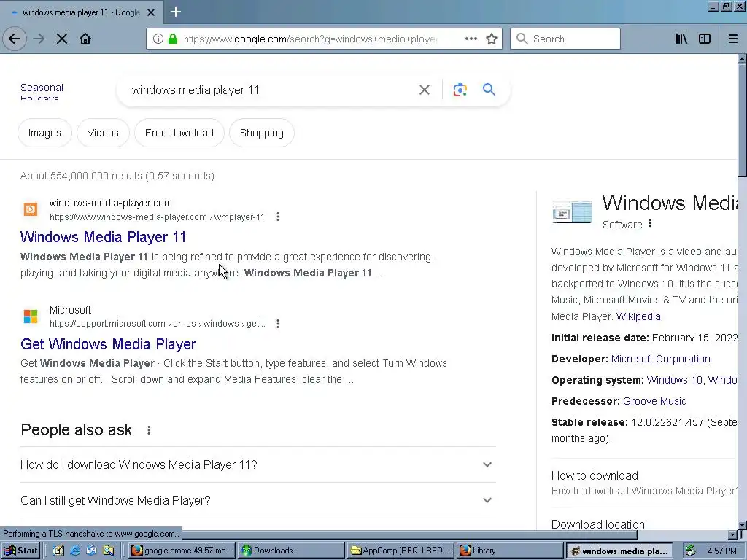Stop loading the page
Screen dimensions: 747x560
[62, 39]
